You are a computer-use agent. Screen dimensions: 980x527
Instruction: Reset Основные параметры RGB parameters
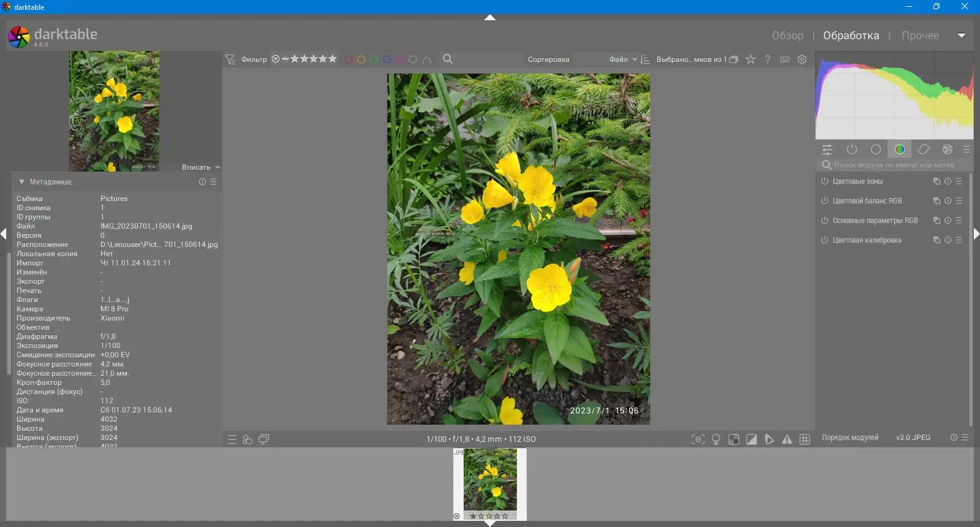coord(948,221)
